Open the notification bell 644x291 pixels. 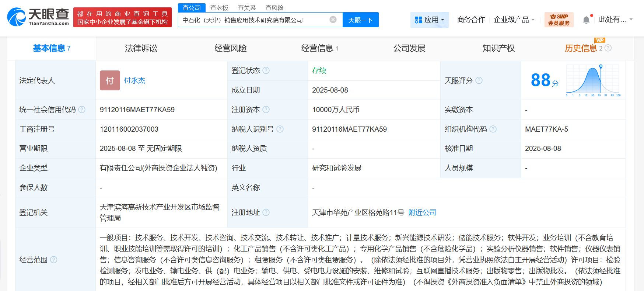(586, 20)
